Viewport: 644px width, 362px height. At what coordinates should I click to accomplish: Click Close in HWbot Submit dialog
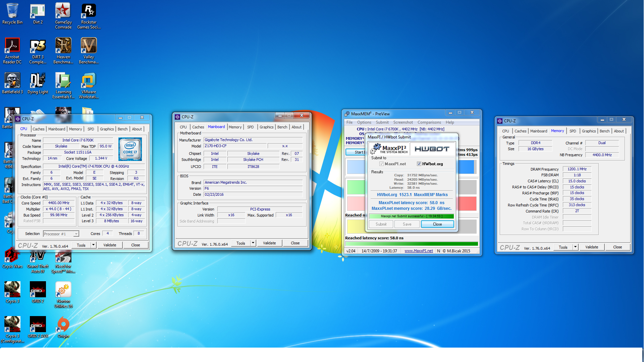pos(437,224)
